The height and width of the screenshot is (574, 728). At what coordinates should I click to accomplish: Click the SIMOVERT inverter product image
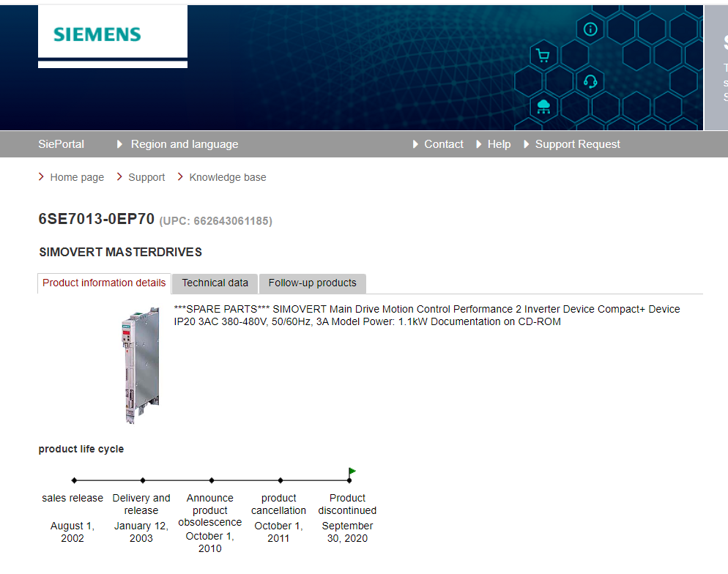140,365
